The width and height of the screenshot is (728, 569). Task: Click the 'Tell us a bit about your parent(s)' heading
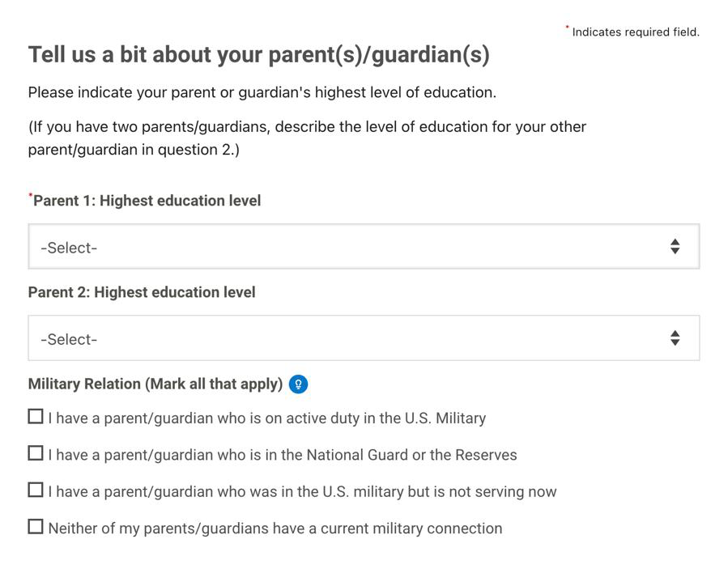coord(258,55)
